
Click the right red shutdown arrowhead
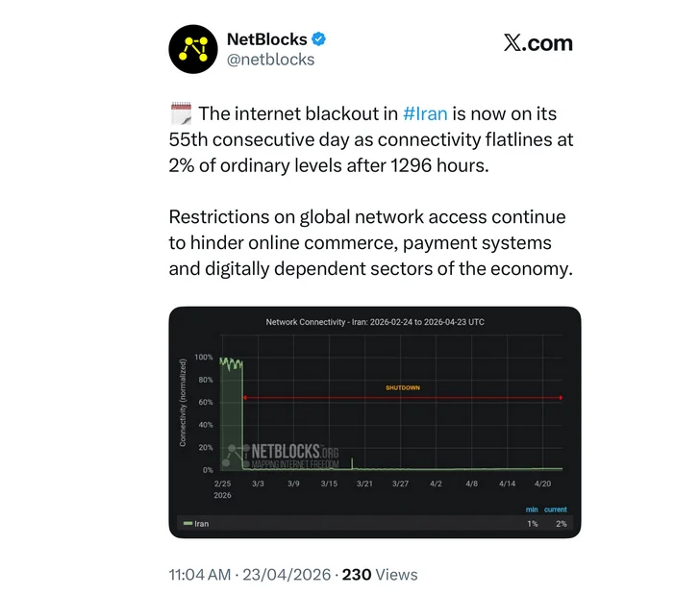(x=561, y=397)
